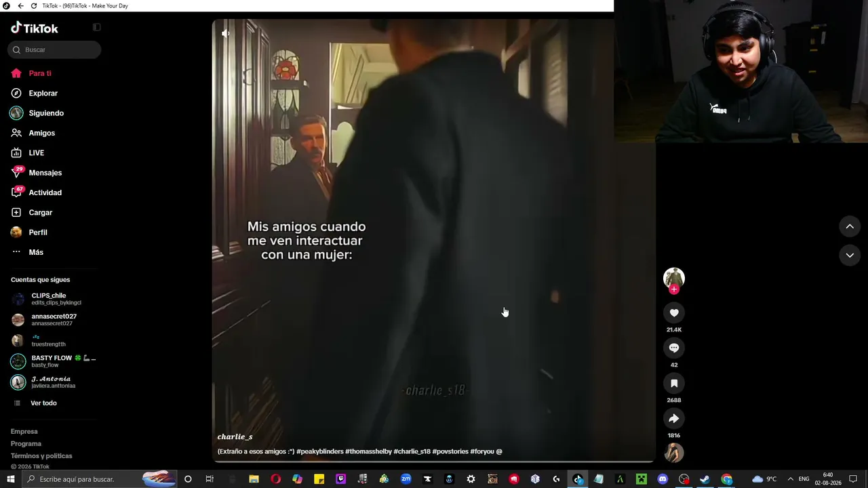This screenshot has height=488, width=868.
Task: Seek using the video progress bar
Action: (433, 462)
